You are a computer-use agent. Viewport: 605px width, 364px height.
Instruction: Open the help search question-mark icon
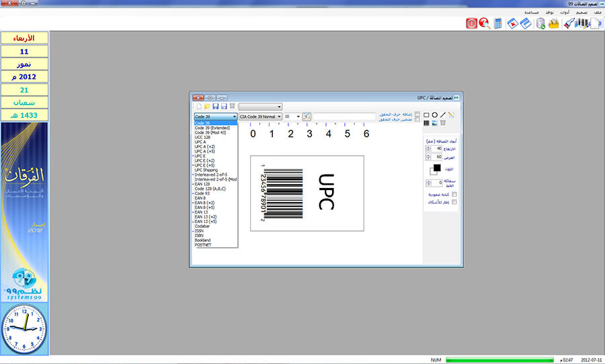coord(484,24)
